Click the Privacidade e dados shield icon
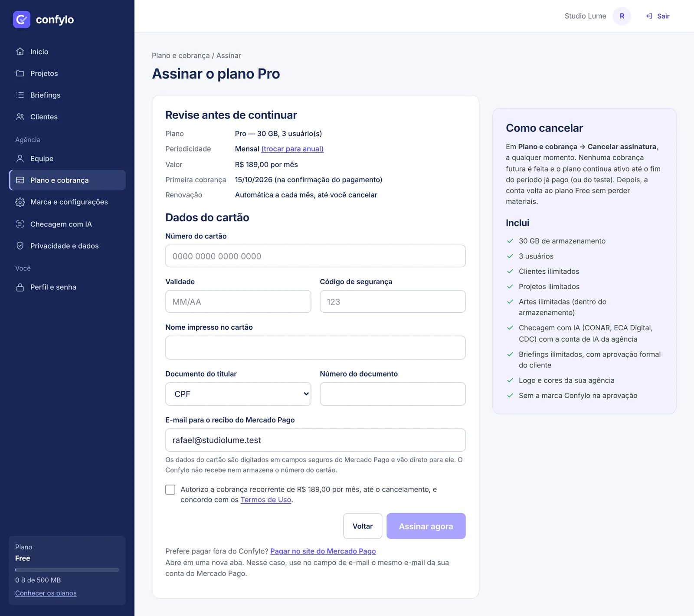Image resolution: width=694 pixels, height=616 pixels. (x=20, y=246)
